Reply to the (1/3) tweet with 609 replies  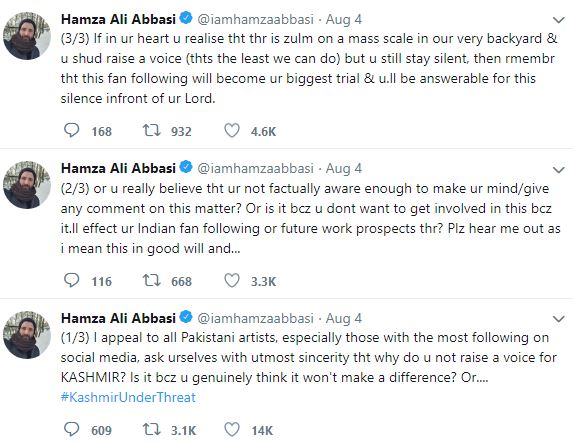click(72, 429)
